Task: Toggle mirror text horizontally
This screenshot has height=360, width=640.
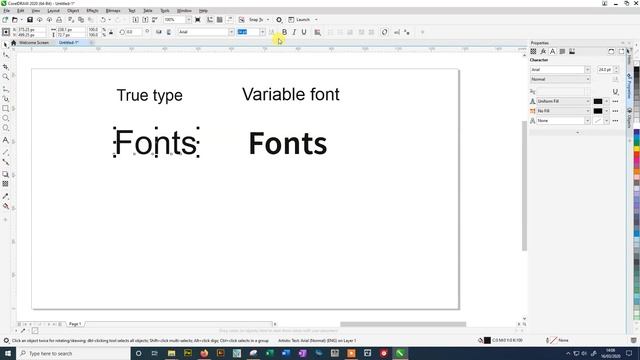Action: coord(159,32)
